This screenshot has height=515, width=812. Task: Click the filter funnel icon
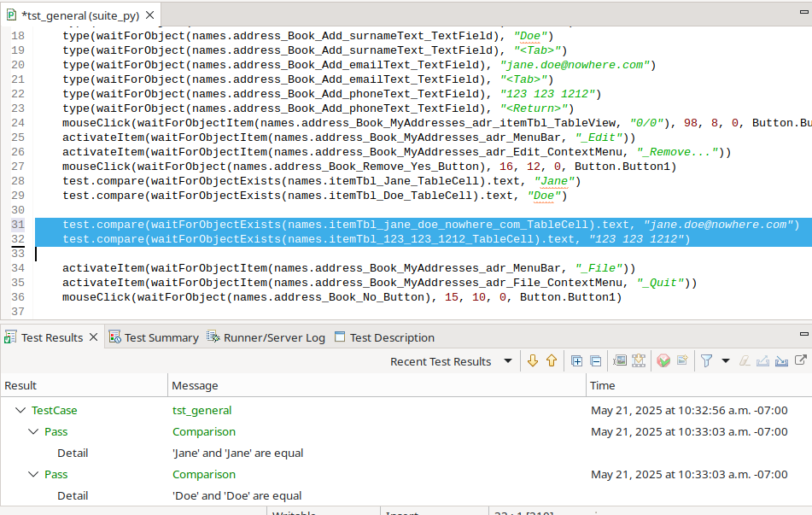pos(706,361)
